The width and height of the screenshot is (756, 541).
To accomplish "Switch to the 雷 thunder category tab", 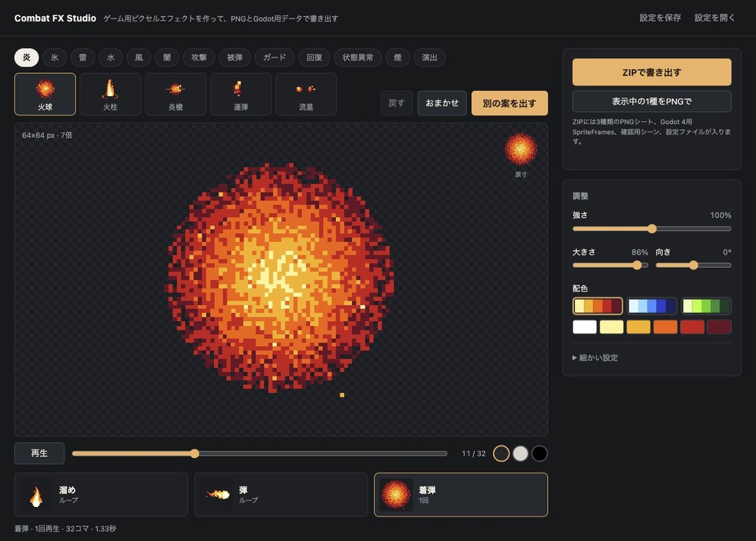I will tap(83, 58).
